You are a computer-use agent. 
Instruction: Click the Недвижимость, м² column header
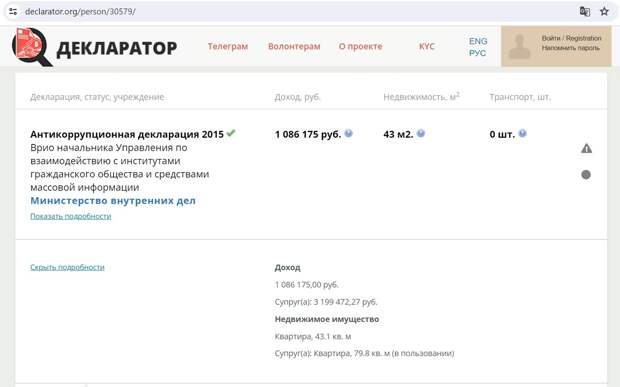[x=422, y=97]
